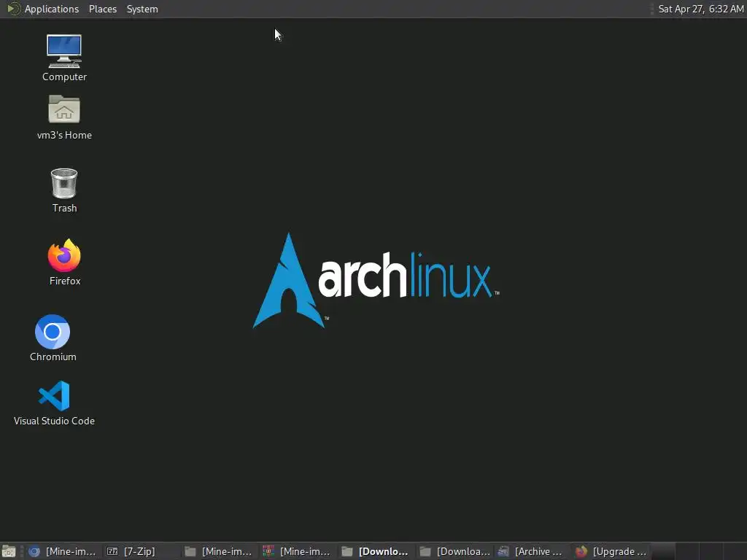Restore the Chromium Mine-im... window from taskbar
The image size is (747, 560).
(x=63, y=551)
